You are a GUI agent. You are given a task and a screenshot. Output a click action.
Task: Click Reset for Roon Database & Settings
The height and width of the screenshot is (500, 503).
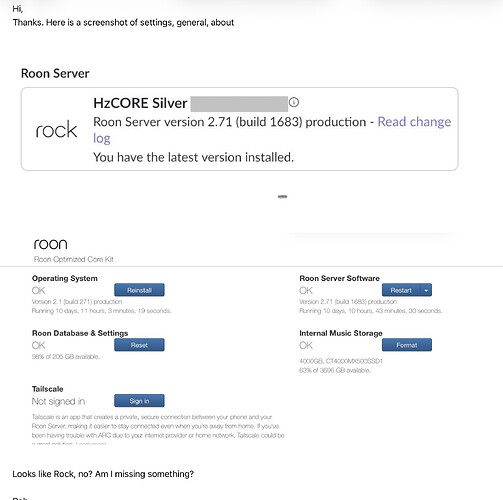point(139,345)
